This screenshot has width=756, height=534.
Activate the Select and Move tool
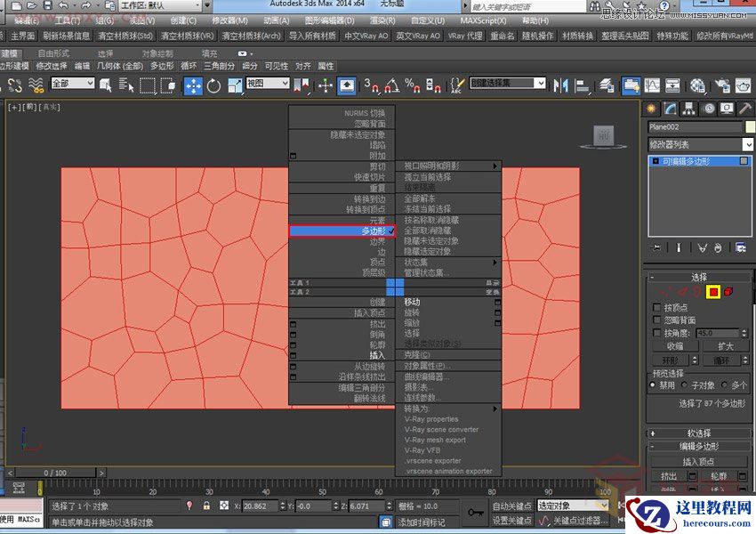click(x=194, y=86)
